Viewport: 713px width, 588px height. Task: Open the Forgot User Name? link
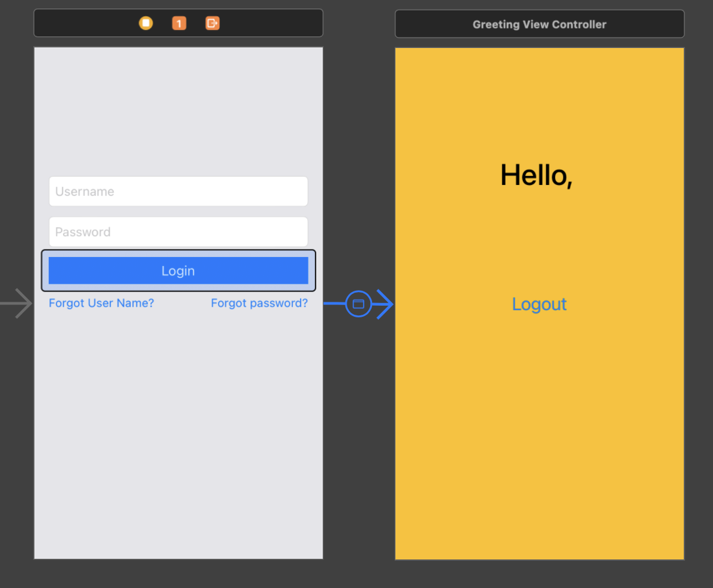point(101,302)
